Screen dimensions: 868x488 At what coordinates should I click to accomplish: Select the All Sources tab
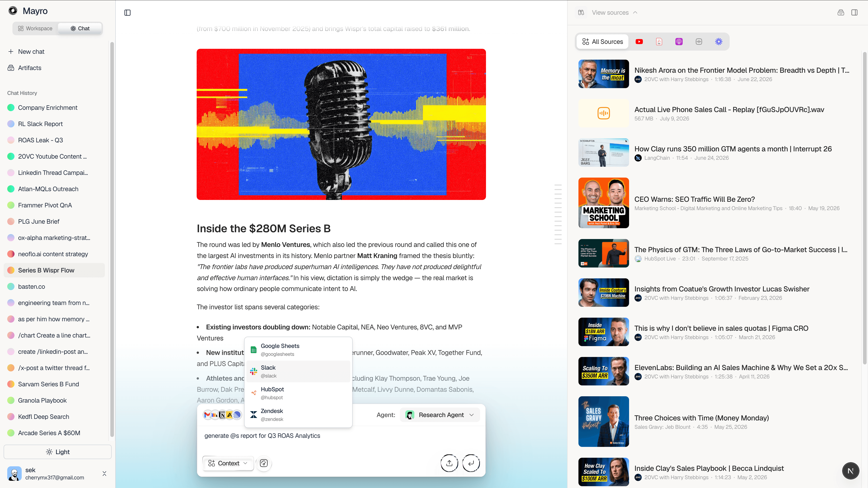click(602, 41)
